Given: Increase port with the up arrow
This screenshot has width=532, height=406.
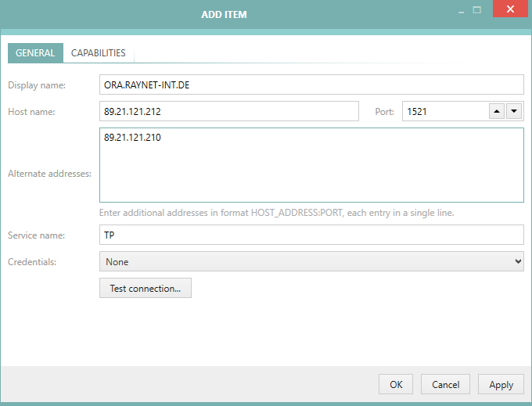Looking at the screenshot, I should tap(497, 111).
